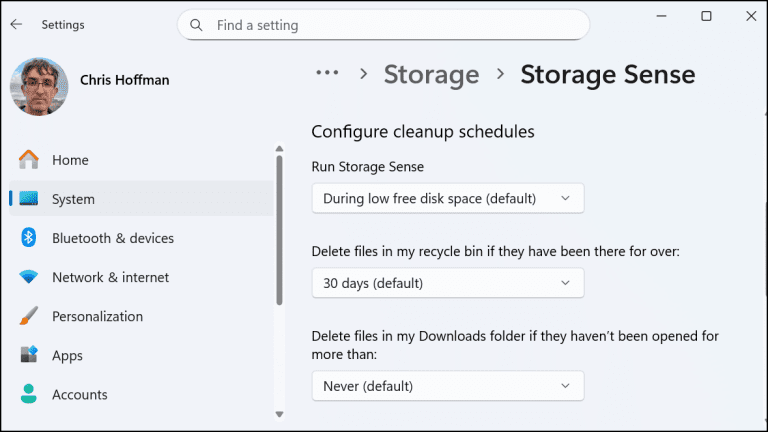Maximize the Settings window
The height and width of the screenshot is (432, 768).
706,16
